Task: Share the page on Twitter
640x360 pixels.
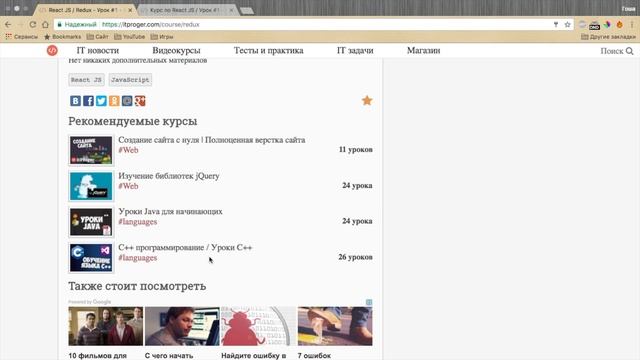Action: pyautogui.click(x=101, y=101)
